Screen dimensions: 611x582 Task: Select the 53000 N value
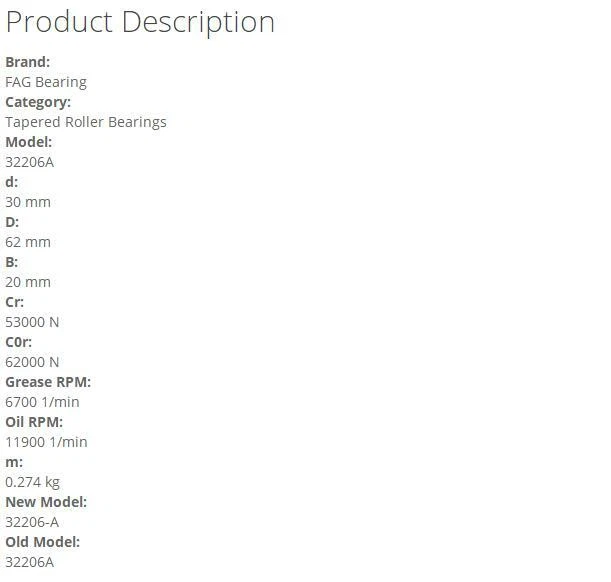pyautogui.click(x=32, y=322)
